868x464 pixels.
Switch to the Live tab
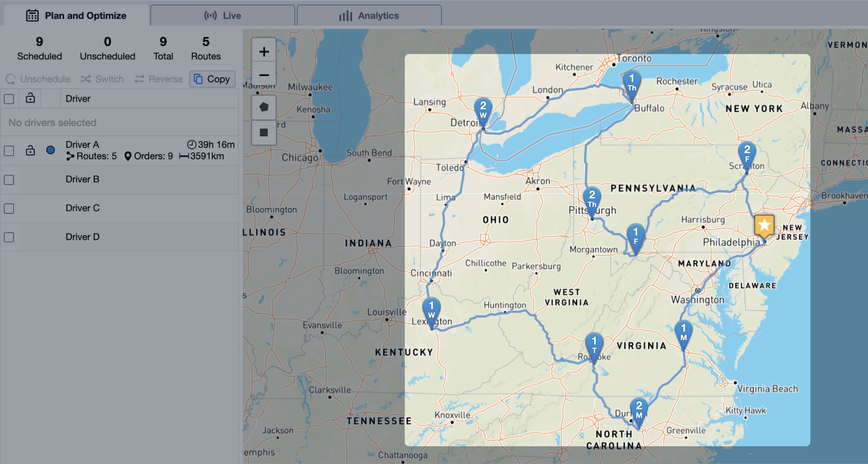click(222, 15)
